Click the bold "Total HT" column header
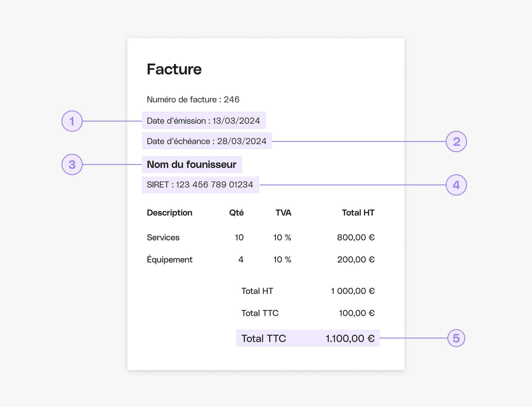 click(x=358, y=213)
